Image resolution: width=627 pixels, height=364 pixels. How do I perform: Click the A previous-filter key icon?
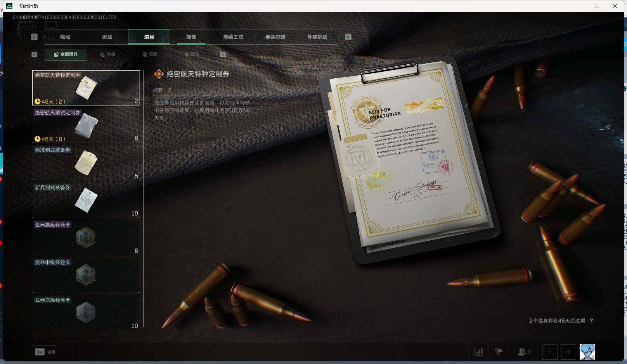(x=35, y=54)
